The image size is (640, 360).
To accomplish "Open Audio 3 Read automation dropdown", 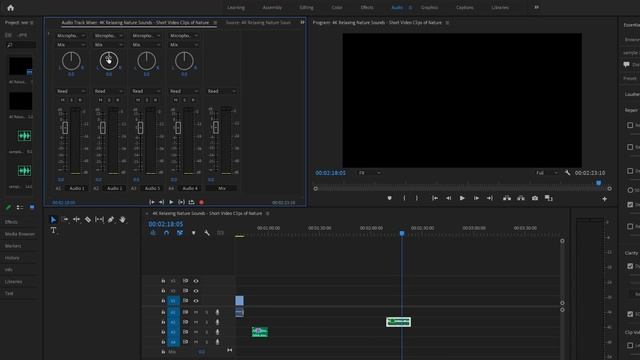I will tap(146, 91).
